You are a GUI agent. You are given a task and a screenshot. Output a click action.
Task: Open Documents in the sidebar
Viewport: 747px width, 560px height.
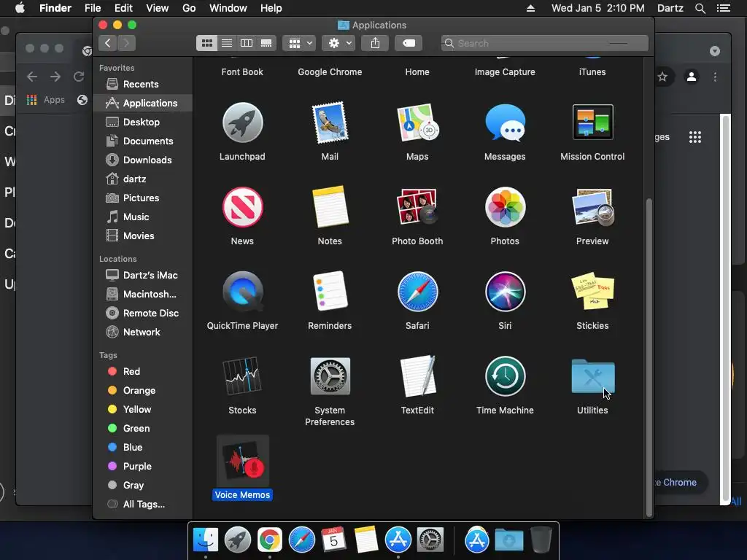point(143,141)
